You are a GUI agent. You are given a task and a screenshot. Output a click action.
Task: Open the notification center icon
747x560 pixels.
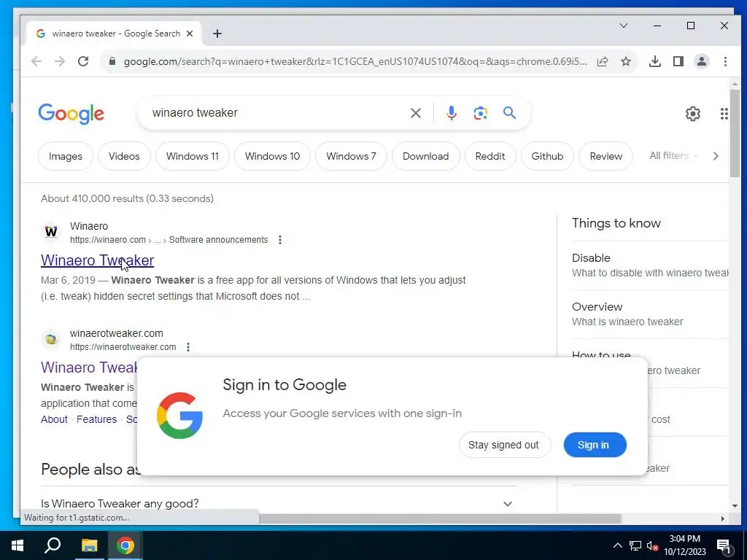(724, 546)
